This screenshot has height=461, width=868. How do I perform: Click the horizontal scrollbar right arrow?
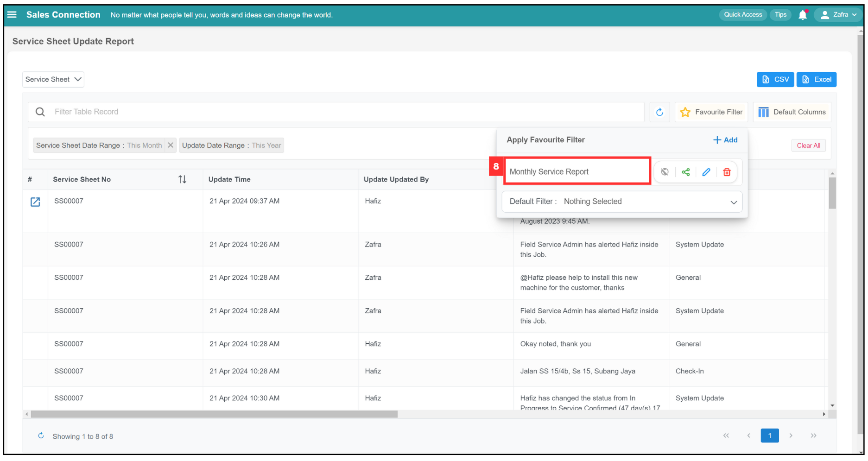tap(824, 414)
